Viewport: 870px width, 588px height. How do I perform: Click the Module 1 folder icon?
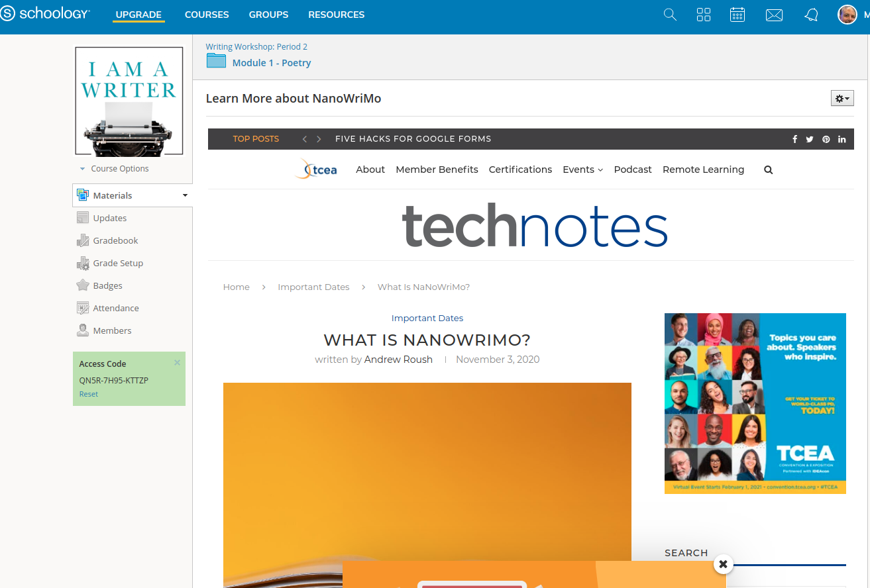216,61
